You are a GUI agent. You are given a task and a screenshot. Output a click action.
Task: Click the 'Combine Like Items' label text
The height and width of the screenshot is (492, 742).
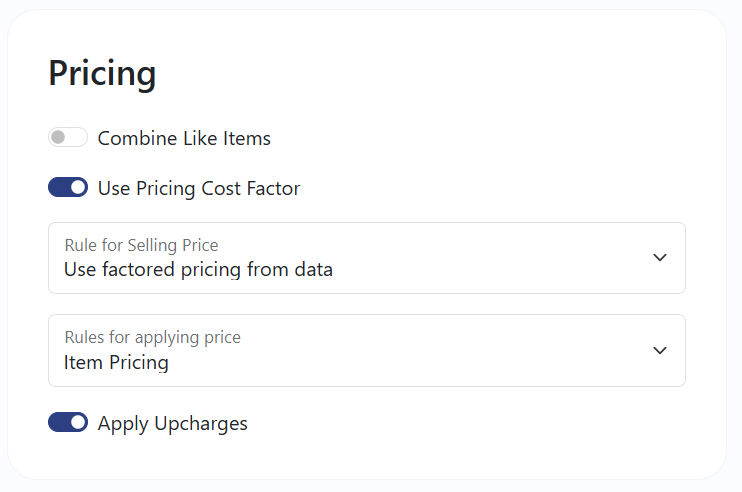coord(184,139)
